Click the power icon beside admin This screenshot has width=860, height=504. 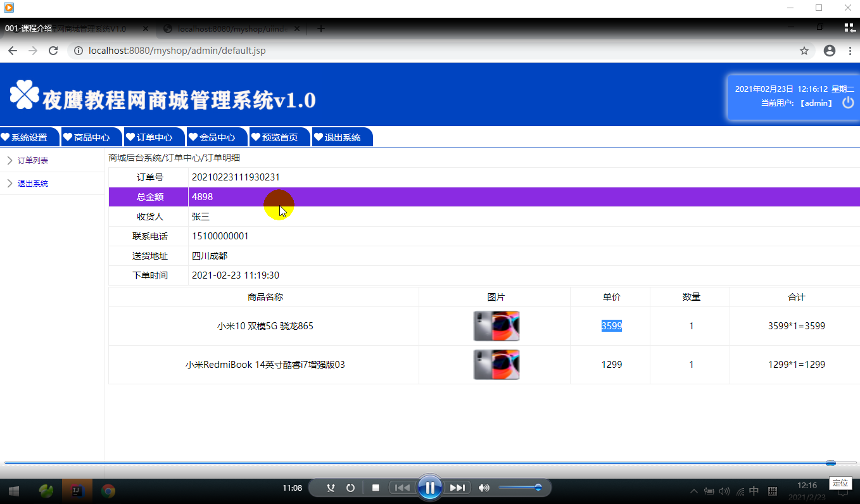[848, 103]
